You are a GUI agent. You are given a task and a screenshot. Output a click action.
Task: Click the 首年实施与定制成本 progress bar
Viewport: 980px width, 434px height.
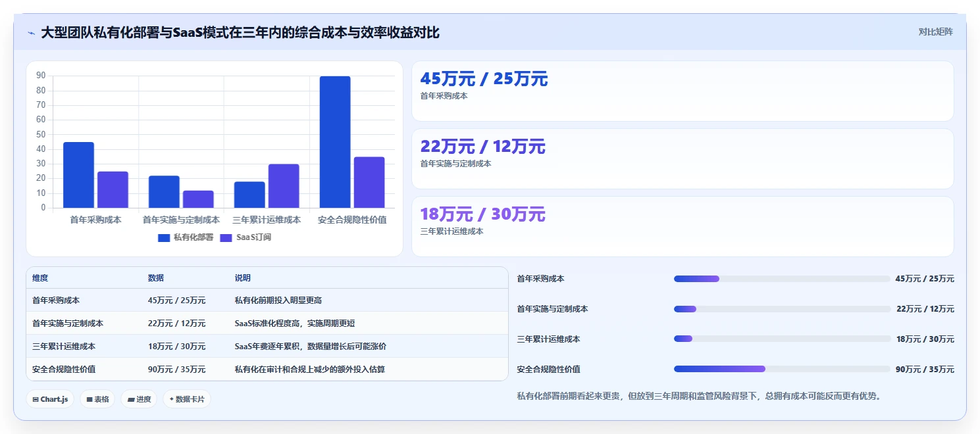pos(782,309)
